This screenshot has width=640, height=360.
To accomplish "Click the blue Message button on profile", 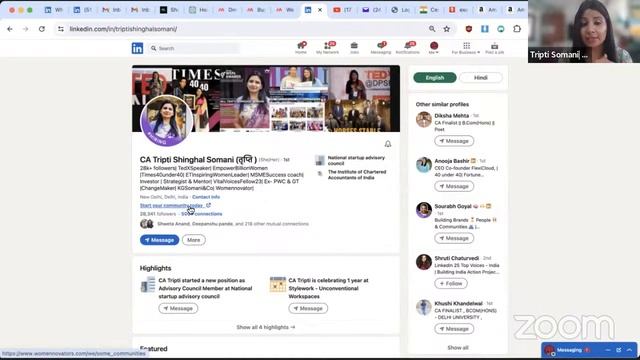I will (160, 240).
